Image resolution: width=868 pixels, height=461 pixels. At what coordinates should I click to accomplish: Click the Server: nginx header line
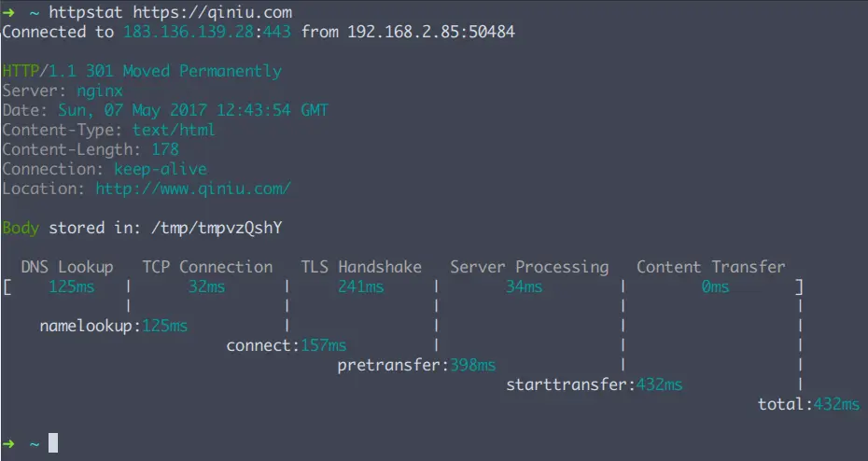[63, 91]
